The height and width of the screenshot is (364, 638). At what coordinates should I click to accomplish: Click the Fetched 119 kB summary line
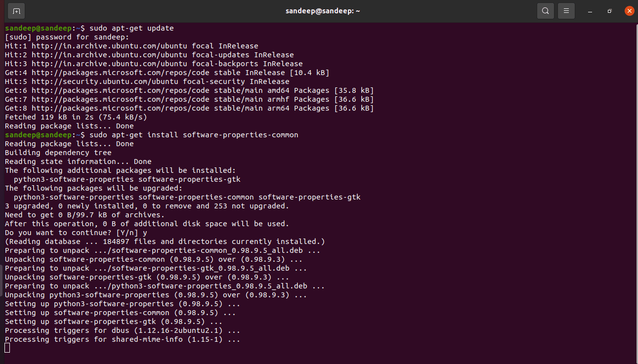pos(74,117)
